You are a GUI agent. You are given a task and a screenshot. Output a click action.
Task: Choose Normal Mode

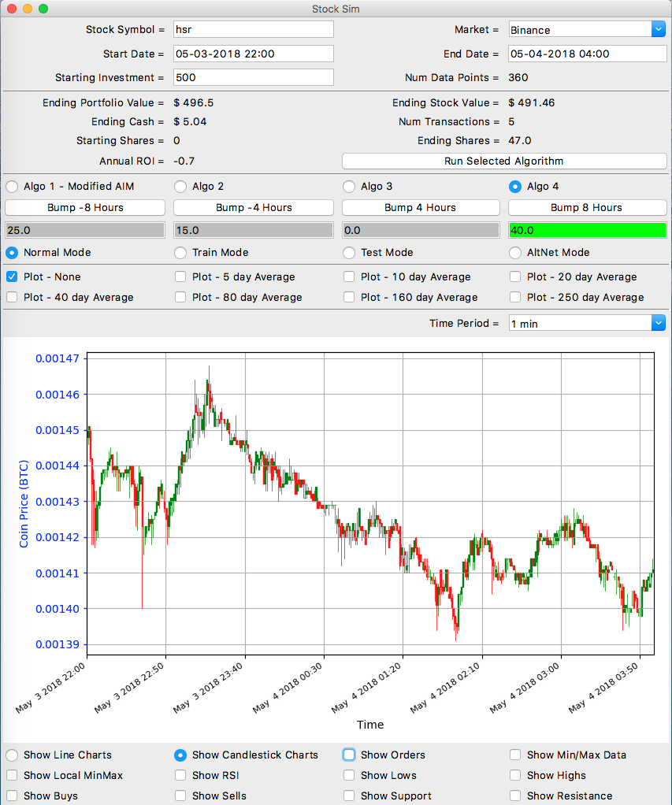coord(12,253)
